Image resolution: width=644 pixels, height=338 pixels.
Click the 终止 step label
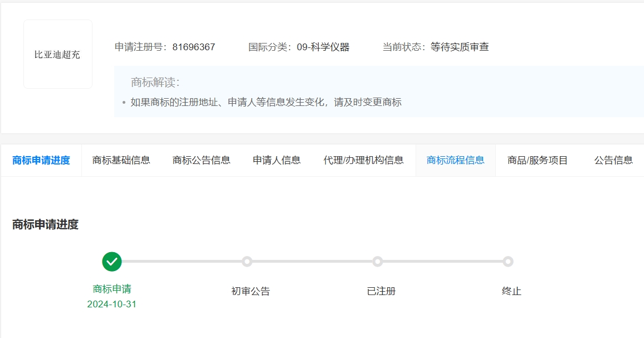coord(511,292)
